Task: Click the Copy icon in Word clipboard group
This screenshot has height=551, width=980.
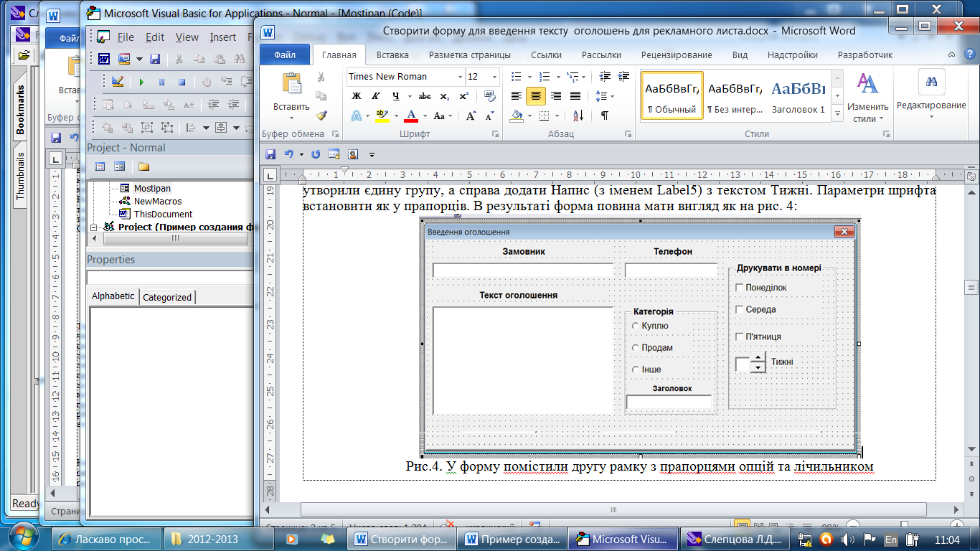Action: (321, 95)
